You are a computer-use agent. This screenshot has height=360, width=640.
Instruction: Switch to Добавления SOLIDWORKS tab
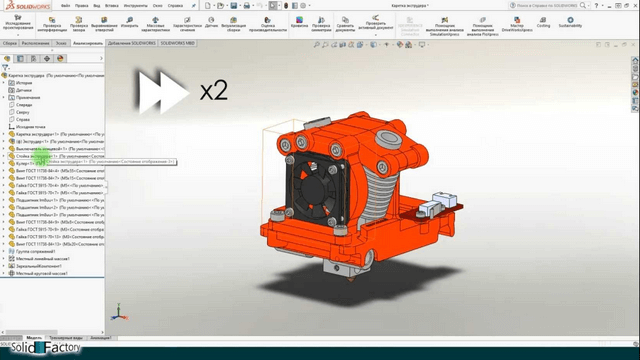pyautogui.click(x=131, y=43)
